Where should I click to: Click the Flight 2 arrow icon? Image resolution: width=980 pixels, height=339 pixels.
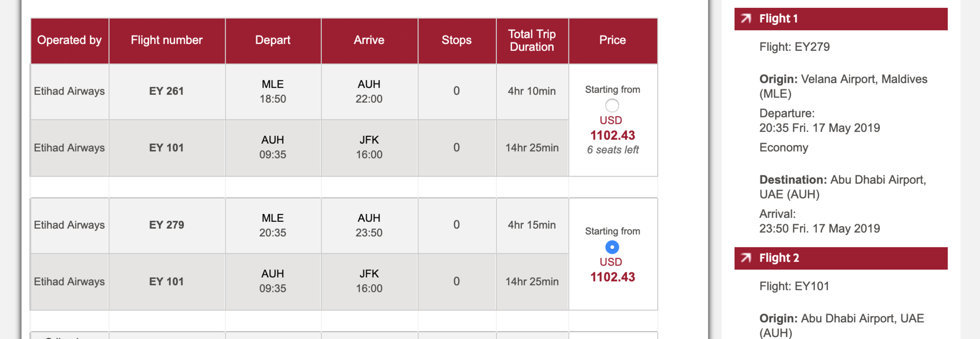click(746, 258)
